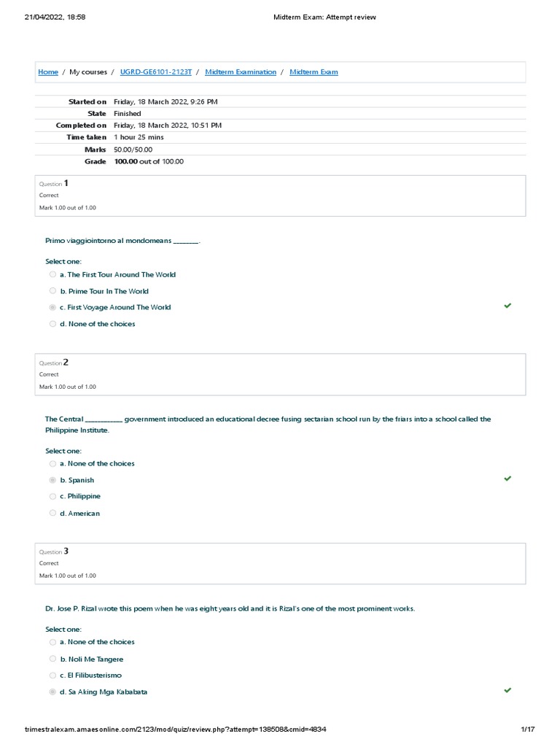560x747 pixels.
Task: Click the Question 3 header box
Action: point(280,564)
